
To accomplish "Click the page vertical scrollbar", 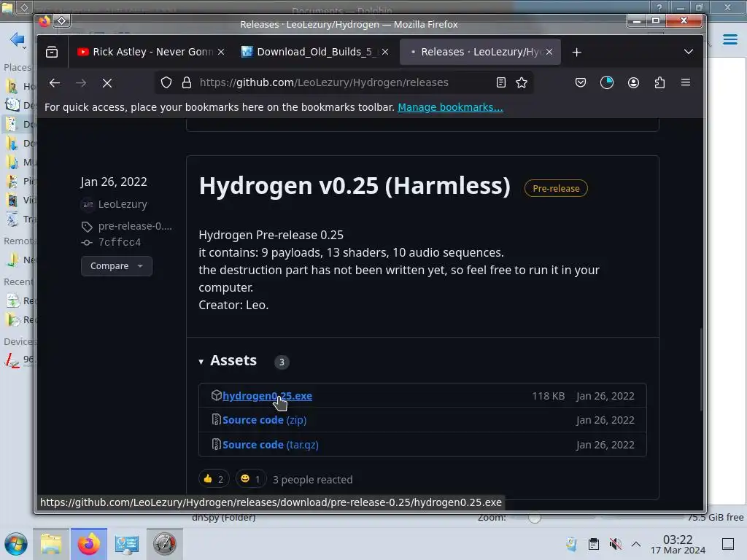I will [701, 369].
